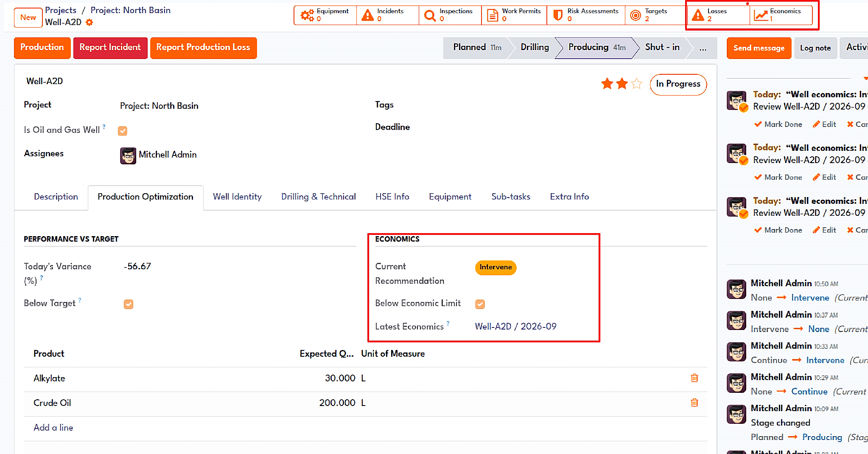Viewport: 868px width, 454px height.
Task: Open the HSE Info tab
Action: (392, 197)
